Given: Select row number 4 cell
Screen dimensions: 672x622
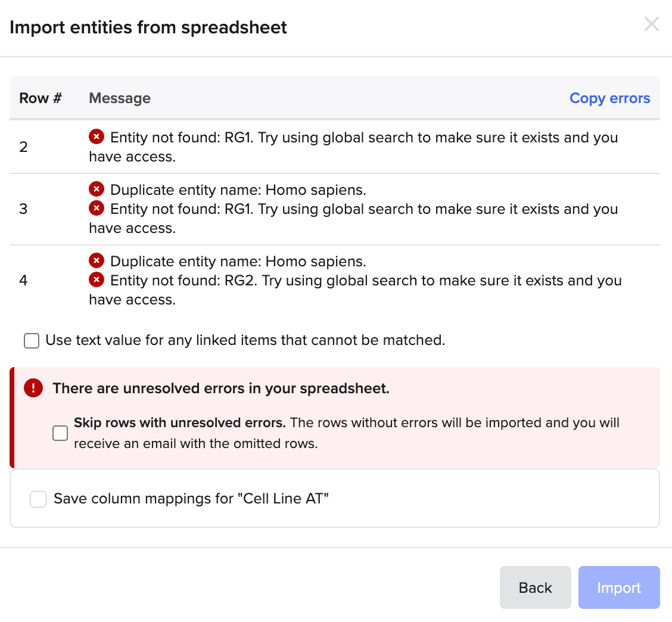Looking at the screenshot, I should pyautogui.click(x=24, y=280).
